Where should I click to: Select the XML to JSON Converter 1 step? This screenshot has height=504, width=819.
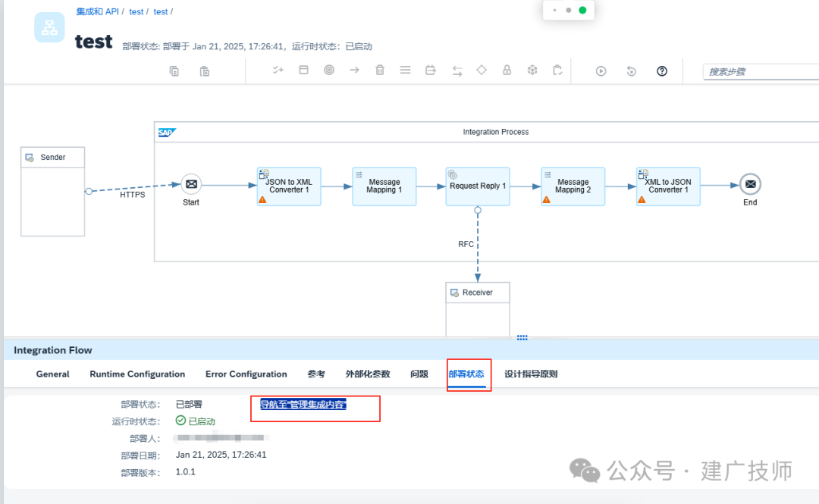point(668,186)
